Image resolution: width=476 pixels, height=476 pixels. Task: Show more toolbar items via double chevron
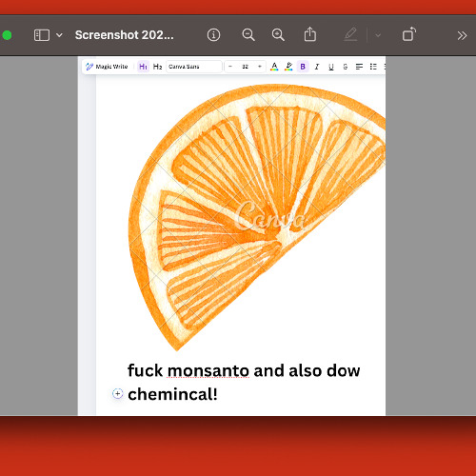[x=462, y=35]
